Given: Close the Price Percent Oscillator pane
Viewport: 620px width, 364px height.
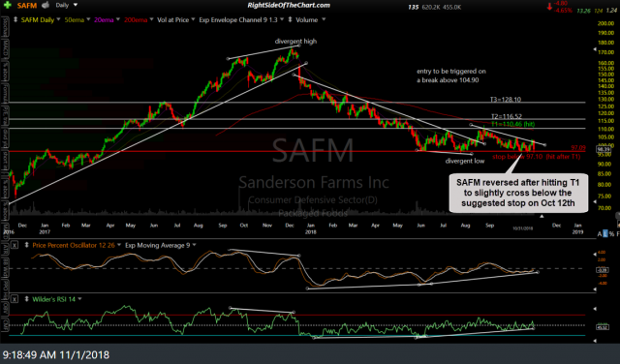Looking at the screenshot, I should click(x=15, y=245).
